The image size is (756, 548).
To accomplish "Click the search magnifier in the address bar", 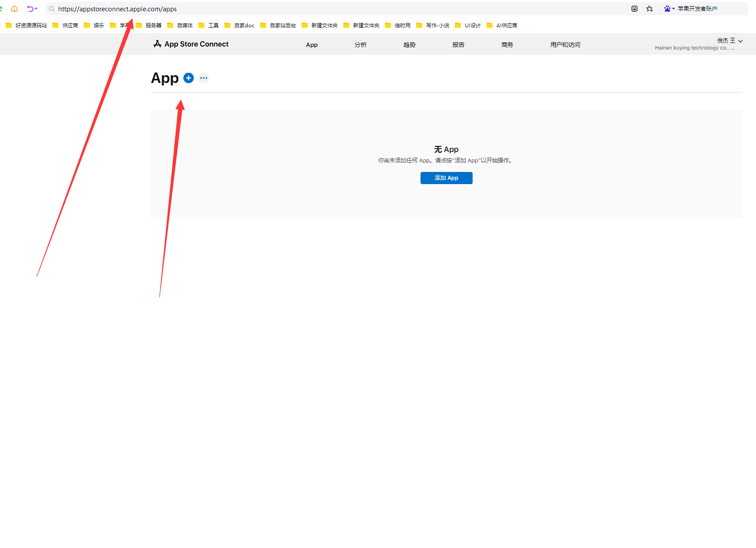I will point(52,9).
